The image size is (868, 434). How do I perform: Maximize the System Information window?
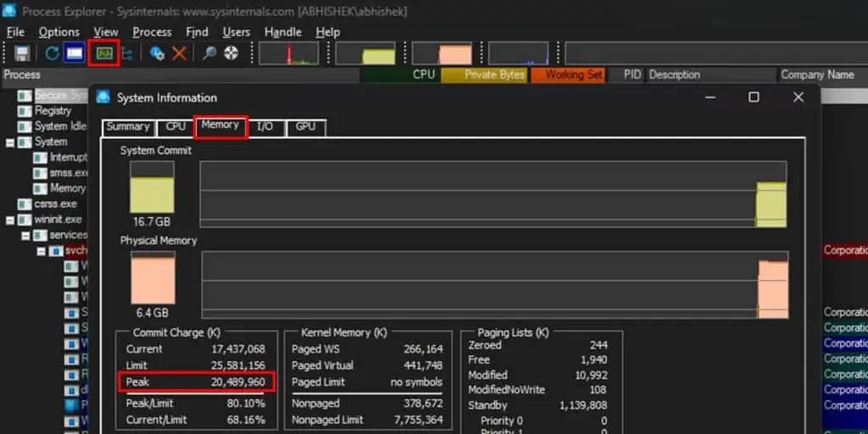pos(754,97)
